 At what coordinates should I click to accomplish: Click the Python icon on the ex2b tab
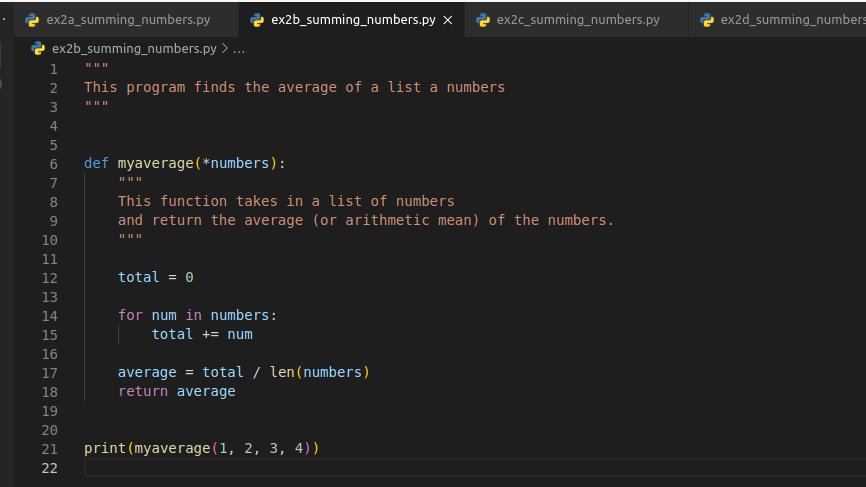point(257,20)
